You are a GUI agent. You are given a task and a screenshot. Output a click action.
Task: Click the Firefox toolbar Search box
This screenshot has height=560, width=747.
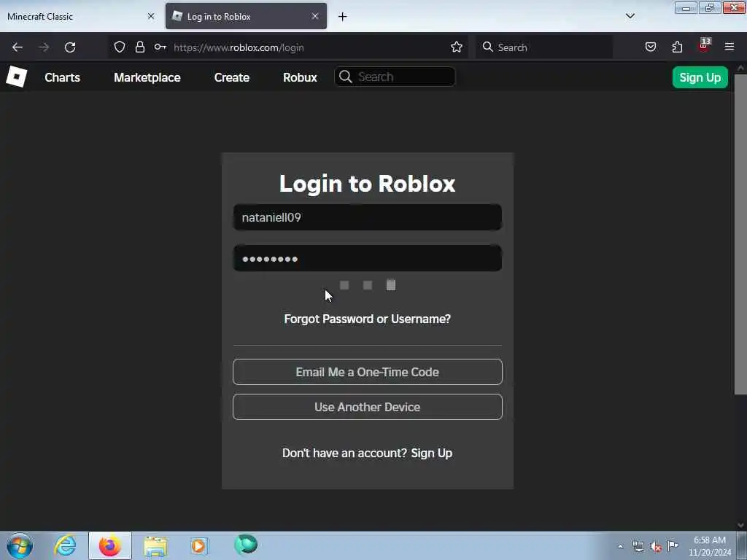pos(544,47)
